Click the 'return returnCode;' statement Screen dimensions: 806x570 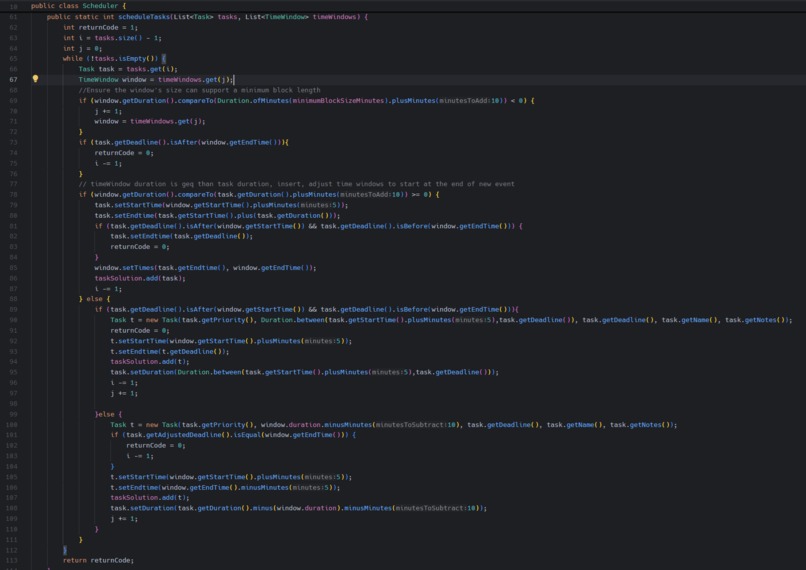[98, 560]
